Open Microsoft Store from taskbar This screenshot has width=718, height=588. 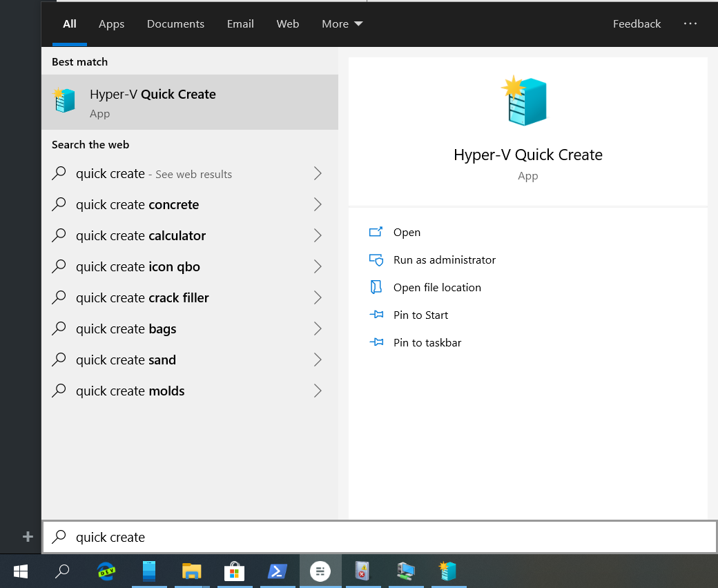click(234, 571)
